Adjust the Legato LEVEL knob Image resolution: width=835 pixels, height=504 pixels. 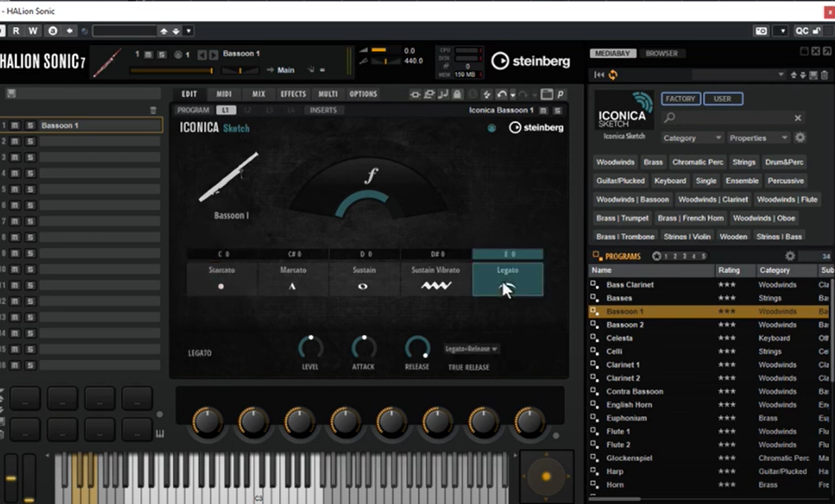(x=310, y=347)
